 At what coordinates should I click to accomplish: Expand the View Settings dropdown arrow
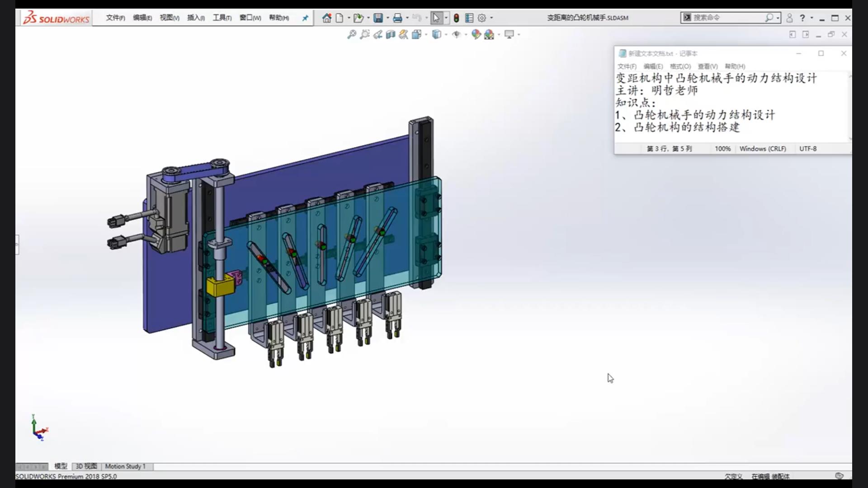[519, 34]
